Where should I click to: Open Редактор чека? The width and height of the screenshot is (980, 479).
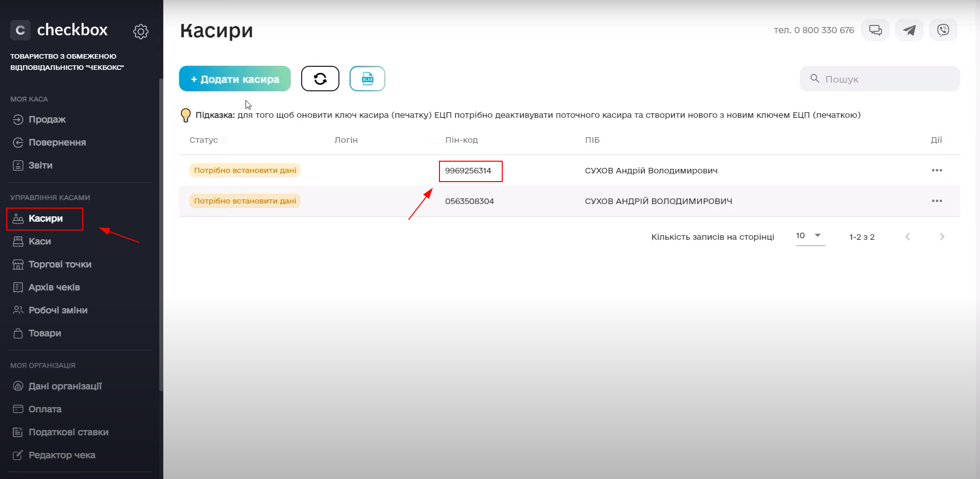pos(54,455)
